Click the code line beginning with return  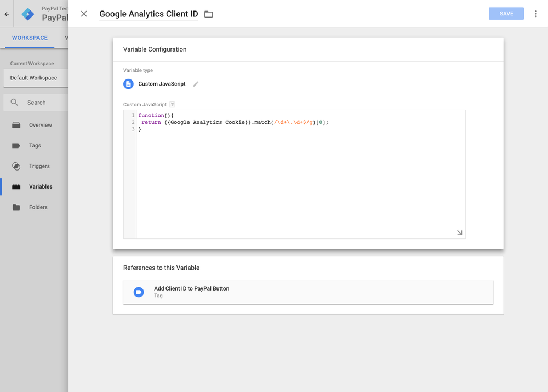[235, 122]
